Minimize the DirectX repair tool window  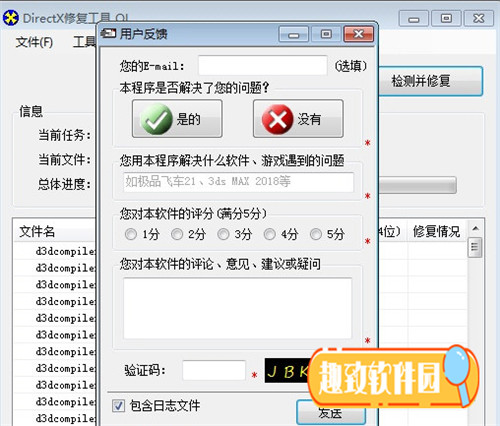pos(413,18)
